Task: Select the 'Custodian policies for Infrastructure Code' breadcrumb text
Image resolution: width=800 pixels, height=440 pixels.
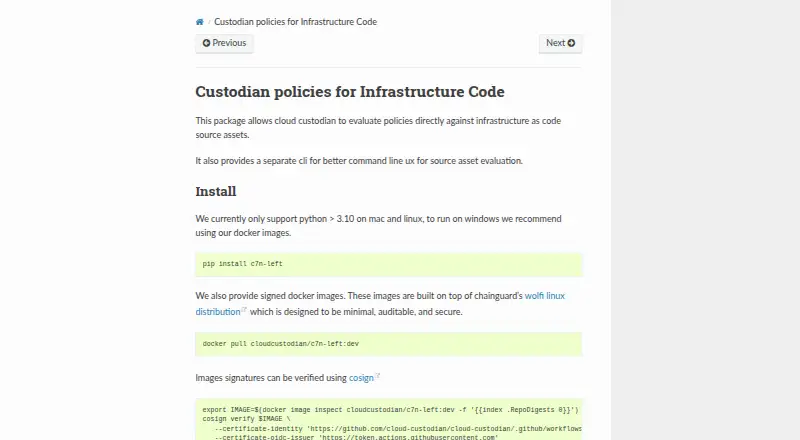Action: tap(295, 22)
